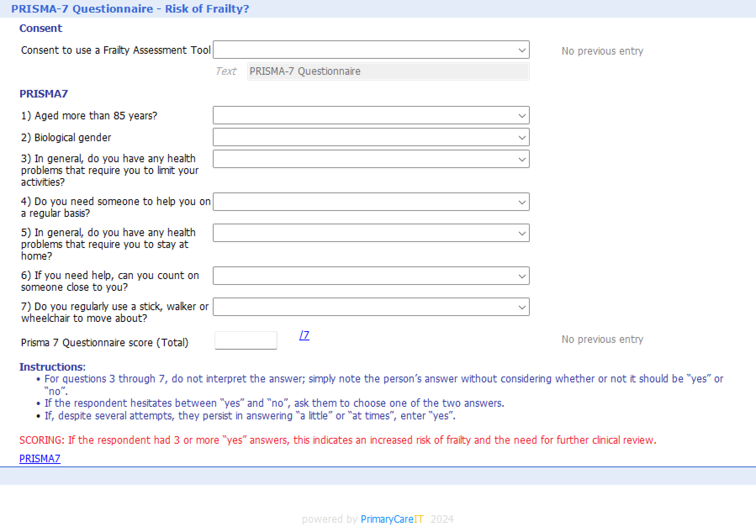The image size is (756, 532).
Task: Click the PrimaryCareIT footer link
Action: pyautogui.click(x=392, y=519)
